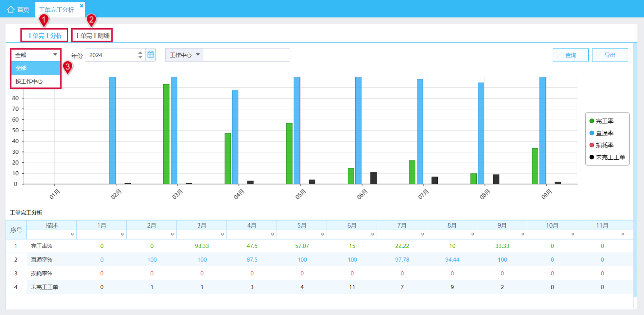Image resolution: width=644 pixels, height=315 pixels.
Task: Click the green 03月 完工率 bar
Action: (166, 134)
